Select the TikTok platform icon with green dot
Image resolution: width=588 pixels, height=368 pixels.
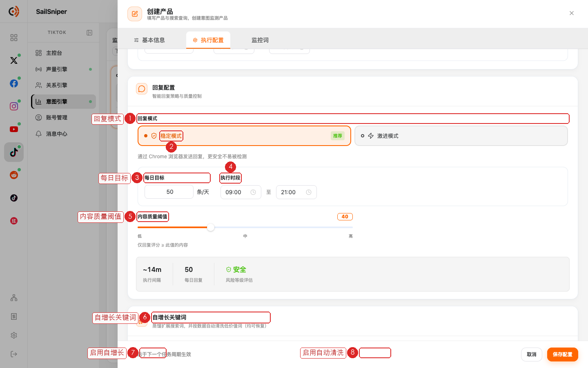click(14, 152)
